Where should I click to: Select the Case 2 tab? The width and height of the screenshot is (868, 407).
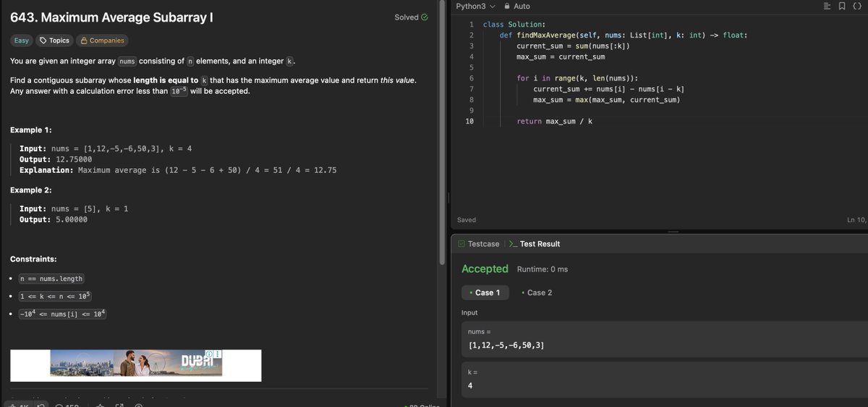pos(537,293)
